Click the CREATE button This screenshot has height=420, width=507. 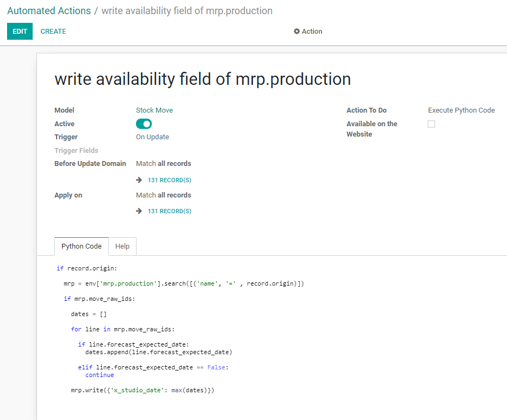coord(53,32)
